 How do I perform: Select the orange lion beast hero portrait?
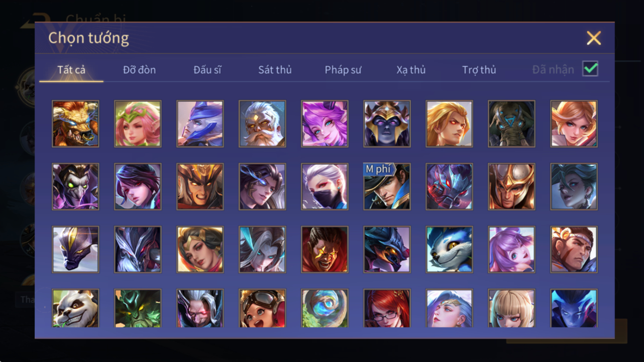[x=75, y=124]
